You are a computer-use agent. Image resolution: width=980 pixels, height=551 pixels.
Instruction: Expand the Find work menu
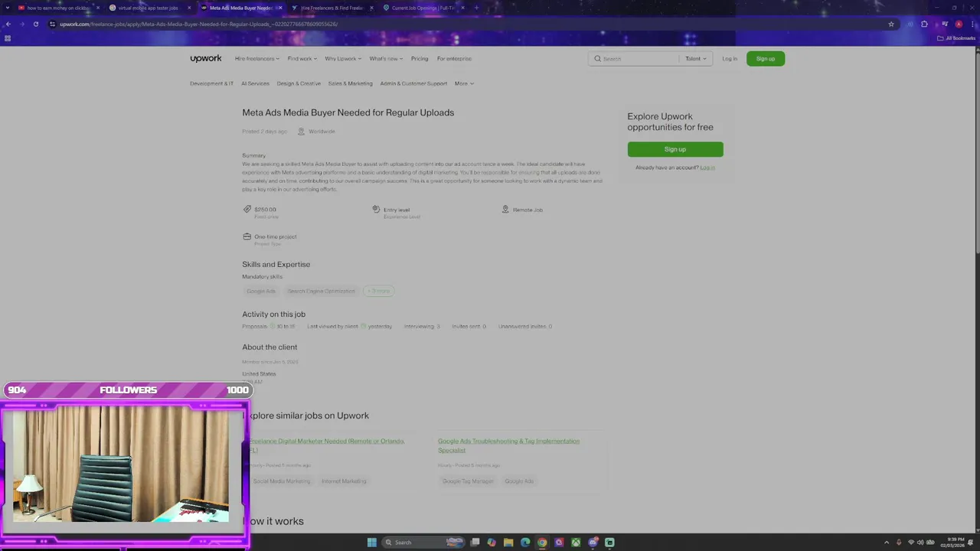[302, 59]
